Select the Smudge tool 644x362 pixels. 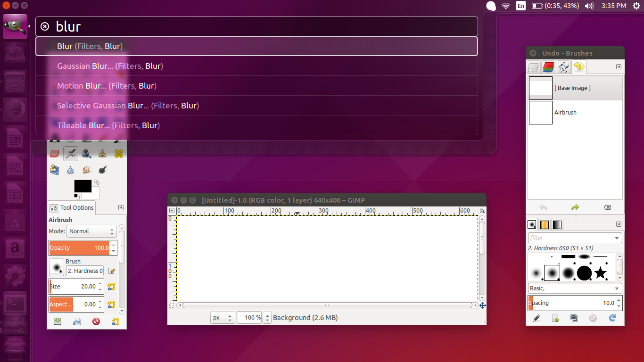click(x=86, y=170)
